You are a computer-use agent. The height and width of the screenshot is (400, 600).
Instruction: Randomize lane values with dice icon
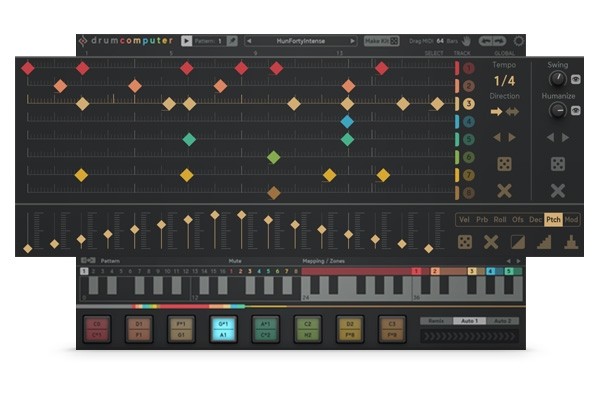tap(465, 242)
